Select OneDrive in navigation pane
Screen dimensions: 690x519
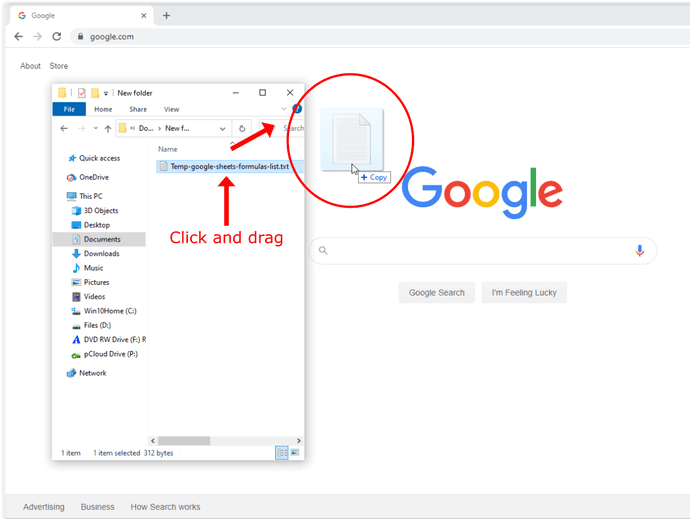tap(94, 177)
